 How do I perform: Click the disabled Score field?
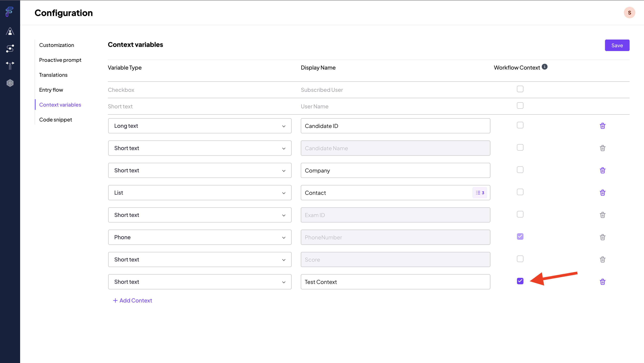(395, 259)
